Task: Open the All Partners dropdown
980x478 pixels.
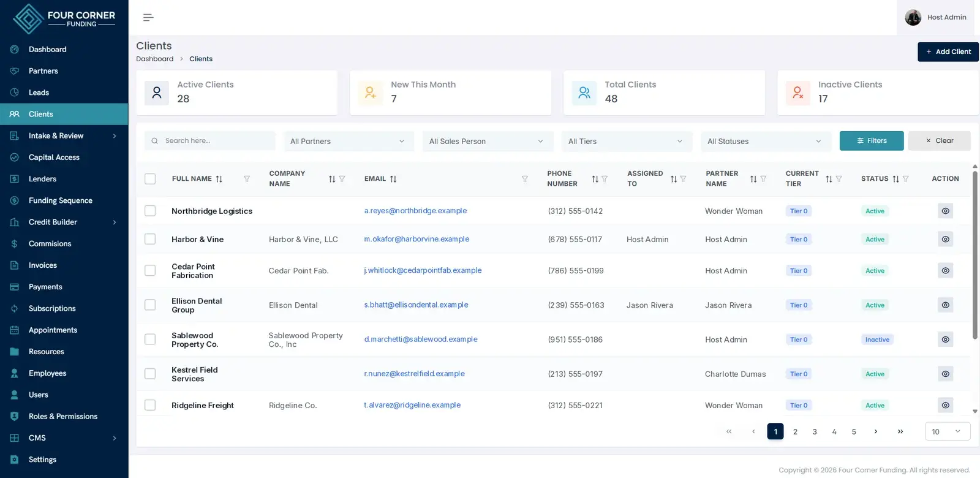Action: (349, 141)
